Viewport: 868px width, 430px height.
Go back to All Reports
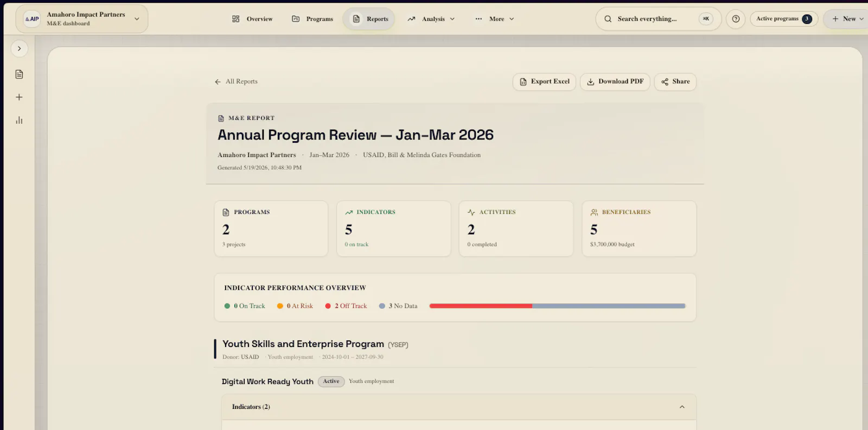[236, 81]
